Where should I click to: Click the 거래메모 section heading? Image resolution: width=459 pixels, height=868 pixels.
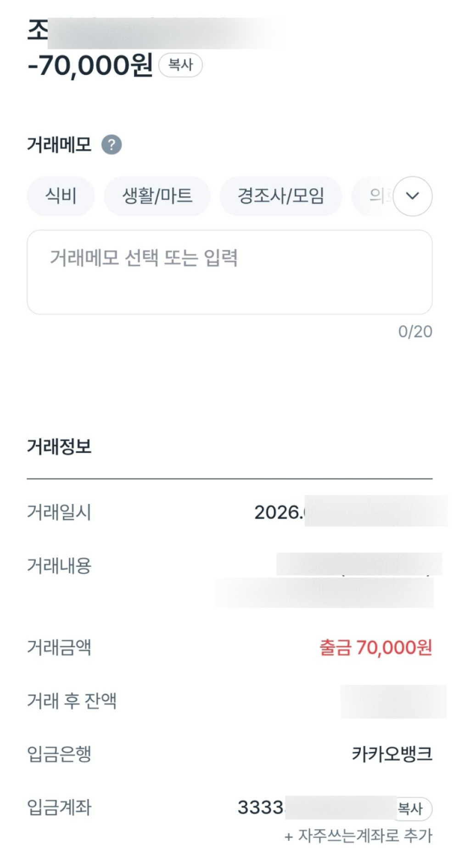59,145
